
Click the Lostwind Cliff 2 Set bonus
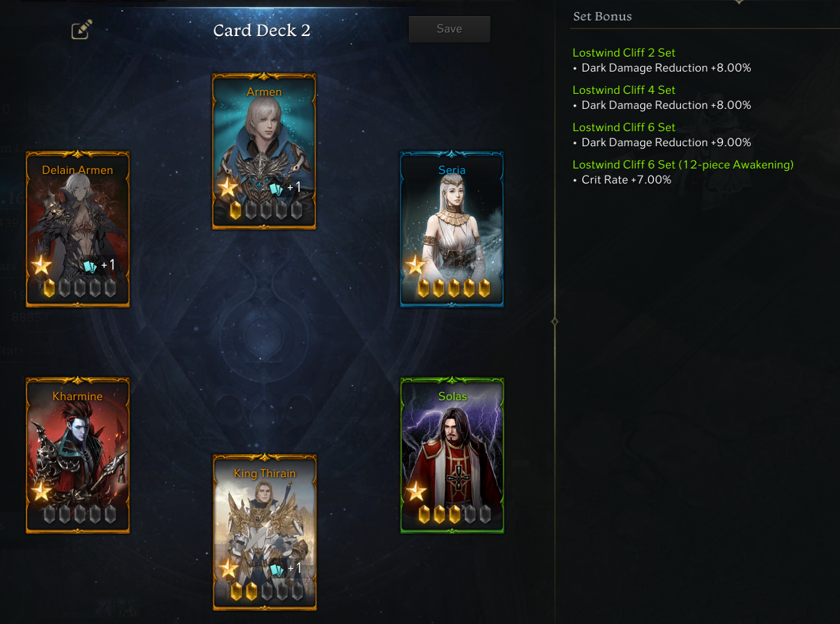[624, 53]
